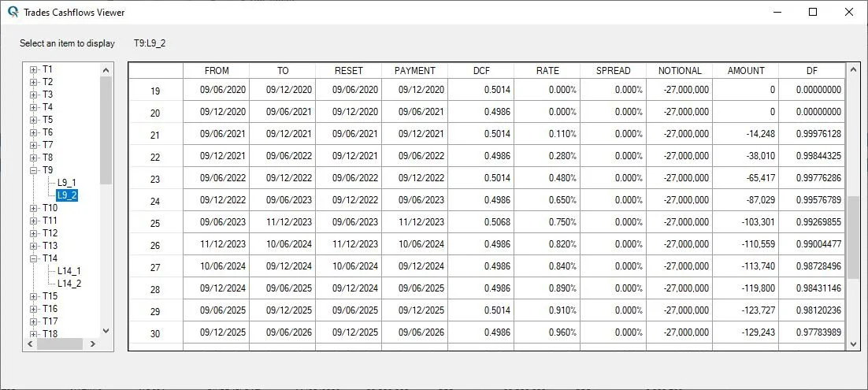Screen dimensions: 868x390
Task: Click the tree scroll down arrow
Action: (106, 331)
